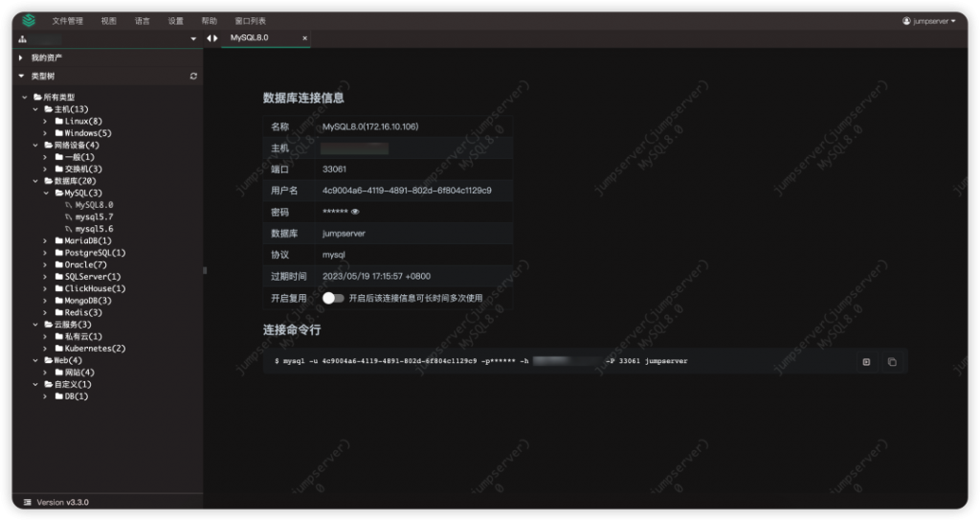Reveal password with the eye icon
The image size is (980, 521).
[355, 212]
